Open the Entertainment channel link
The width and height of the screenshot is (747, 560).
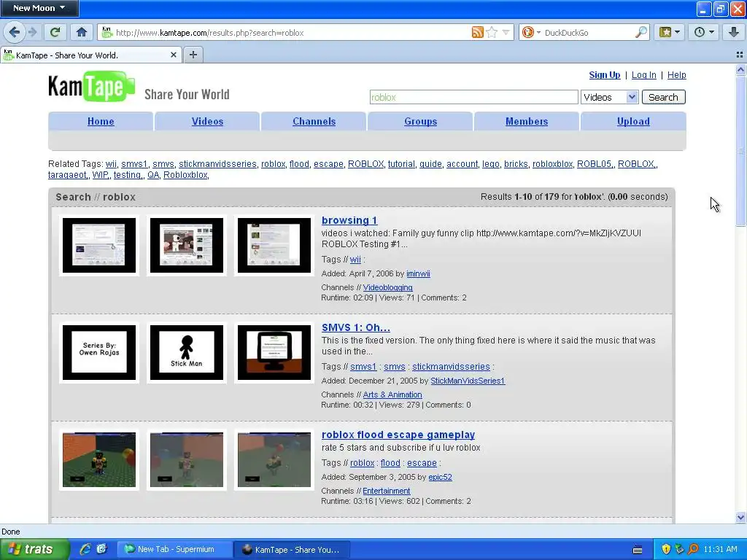(x=387, y=491)
